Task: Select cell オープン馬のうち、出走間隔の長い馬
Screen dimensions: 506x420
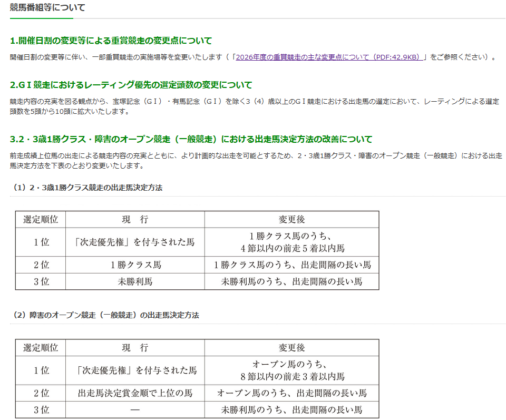Action: (x=291, y=393)
